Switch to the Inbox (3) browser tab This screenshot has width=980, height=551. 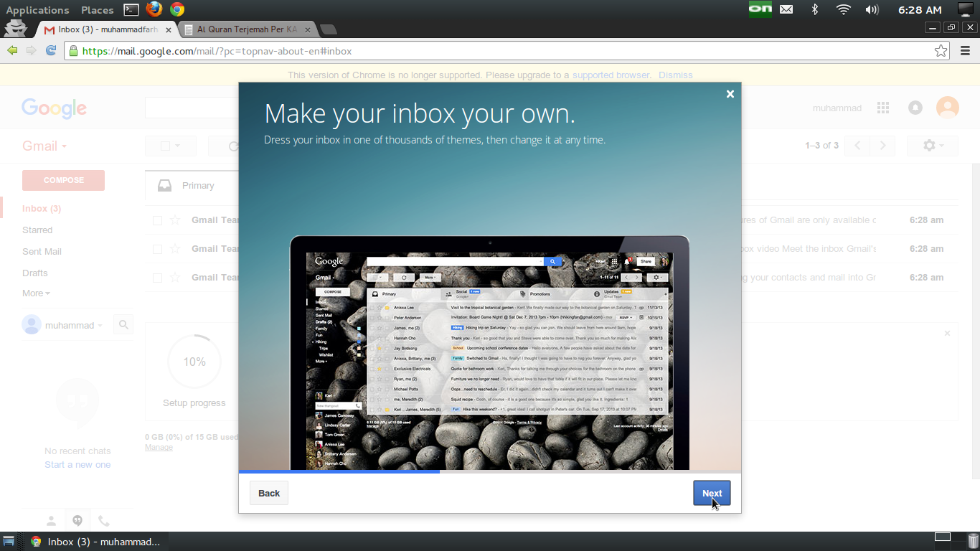[107, 29]
